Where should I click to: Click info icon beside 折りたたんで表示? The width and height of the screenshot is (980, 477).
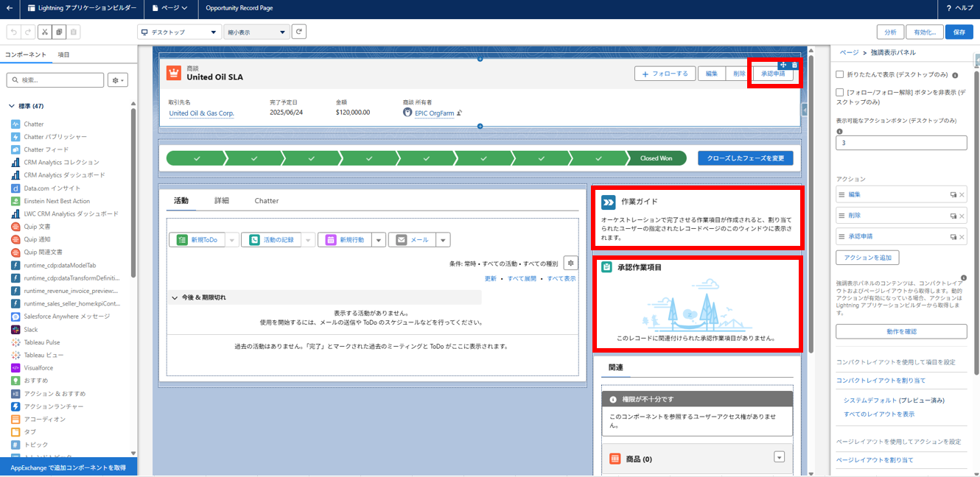pyautogui.click(x=955, y=75)
